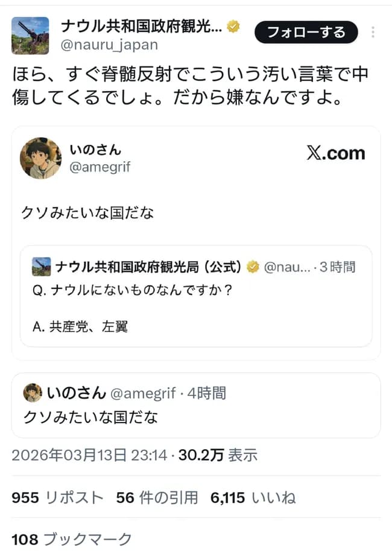392x559 pixels.
Task: View the 108 ブックマーク bookmarks count
Action: [71, 540]
